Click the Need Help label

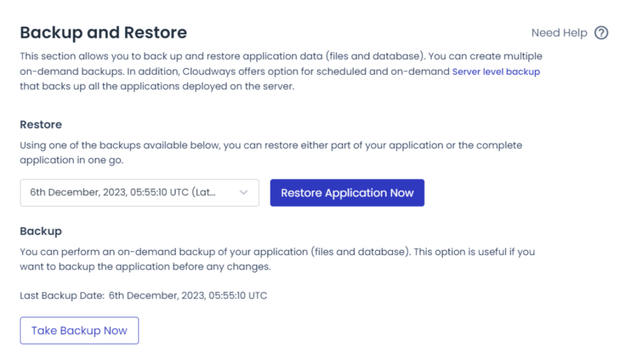point(559,33)
